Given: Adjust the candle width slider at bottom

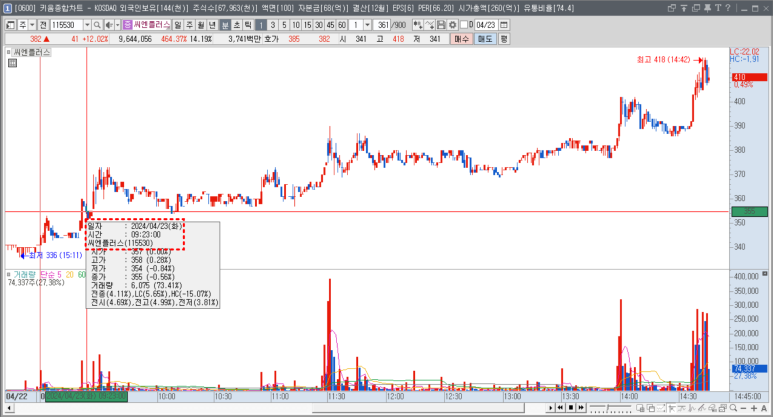Looking at the screenshot, I should (610, 408).
